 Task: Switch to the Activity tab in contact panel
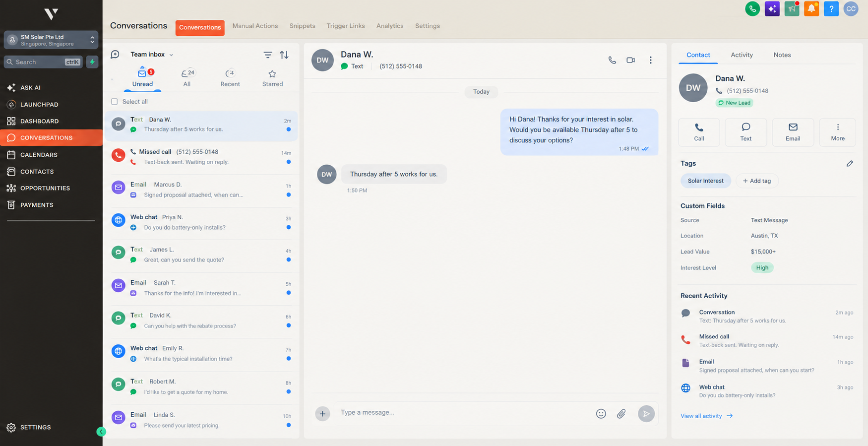pos(742,55)
